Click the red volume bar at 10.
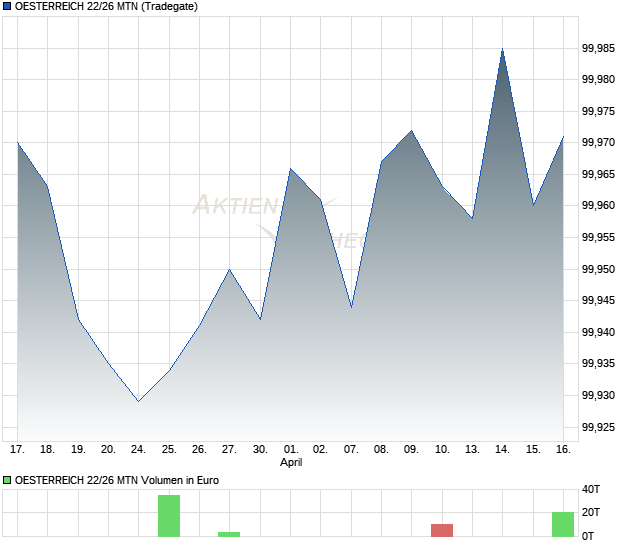This screenshot has width=620, height=546. click(442, 530)
